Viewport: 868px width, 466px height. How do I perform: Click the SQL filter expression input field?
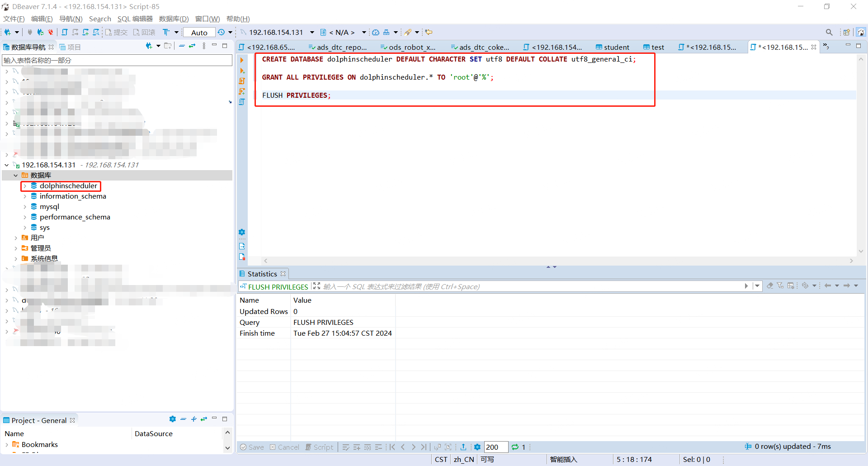coord(532,286)
